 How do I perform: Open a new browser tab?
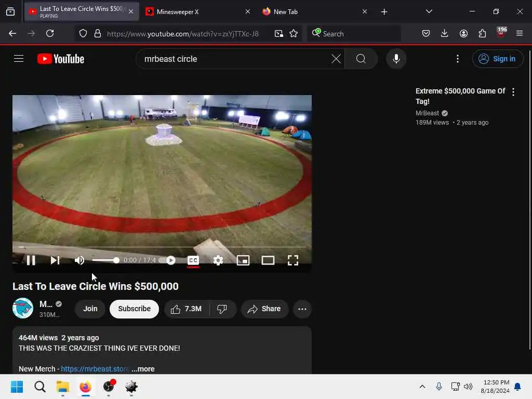point(384,12)
